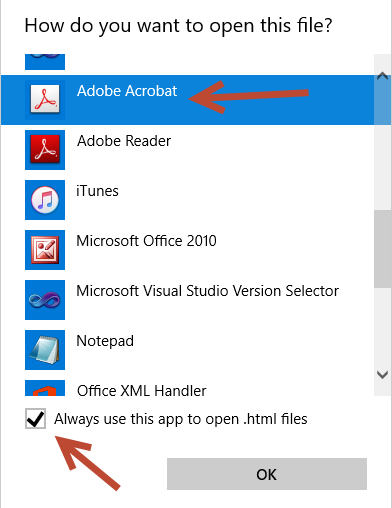392x508 pixels.
Task: Click the iTunes label
Action: [97, 191]
